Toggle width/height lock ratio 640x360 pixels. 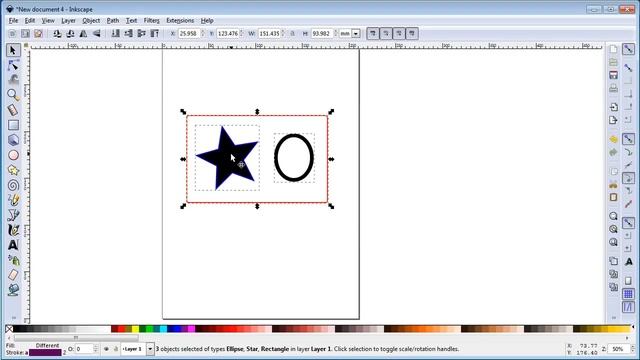click(292, 33)
